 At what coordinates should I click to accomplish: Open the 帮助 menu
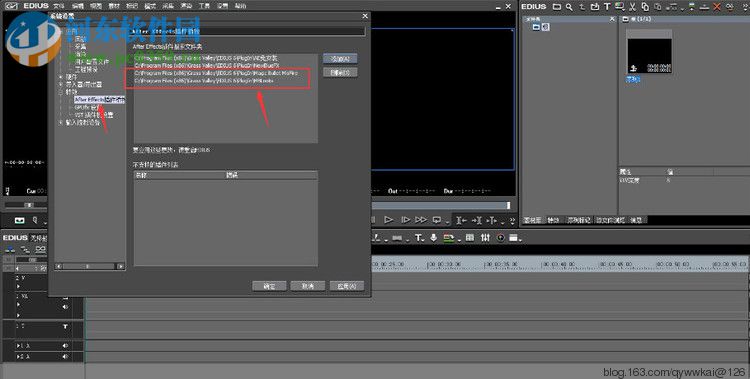241,6
